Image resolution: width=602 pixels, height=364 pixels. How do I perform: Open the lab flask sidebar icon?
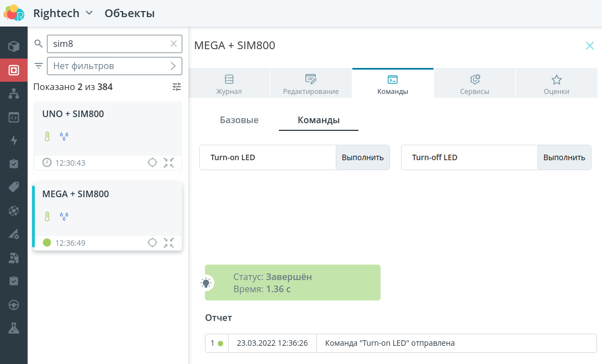coord(14,328)
